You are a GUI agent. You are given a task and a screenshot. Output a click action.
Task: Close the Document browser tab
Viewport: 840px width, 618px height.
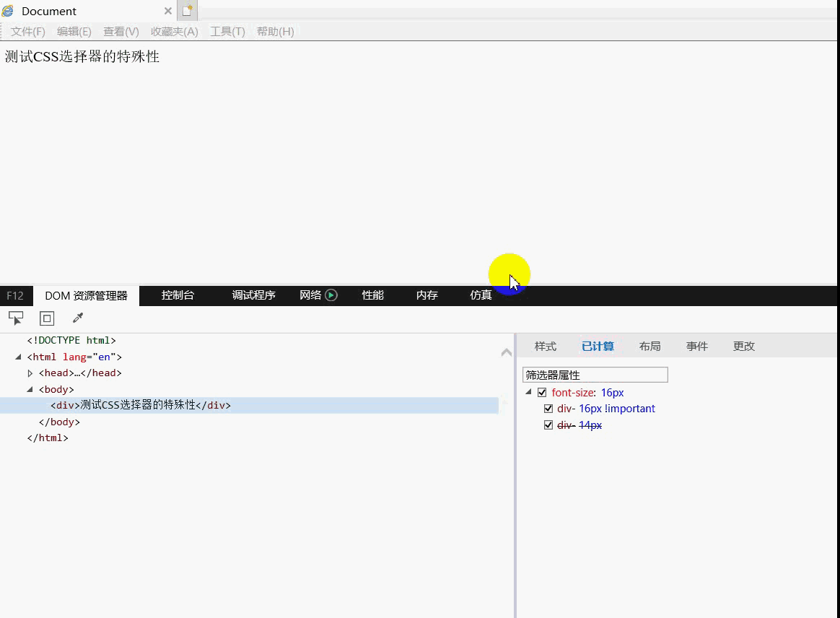[167, 11]
